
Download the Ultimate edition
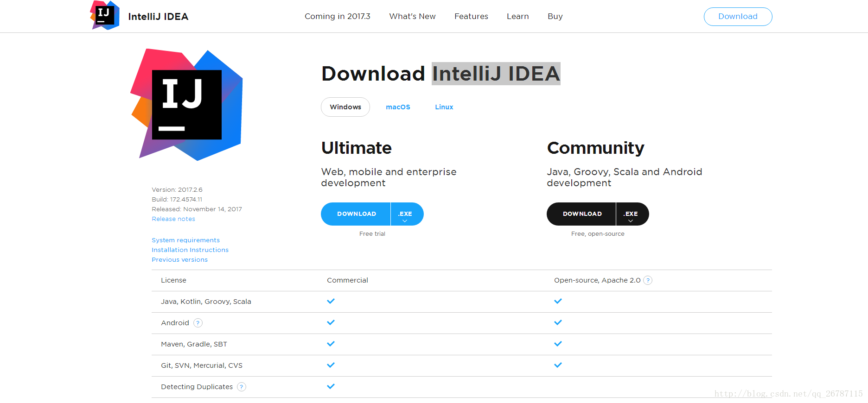click(x=356, y=214)
